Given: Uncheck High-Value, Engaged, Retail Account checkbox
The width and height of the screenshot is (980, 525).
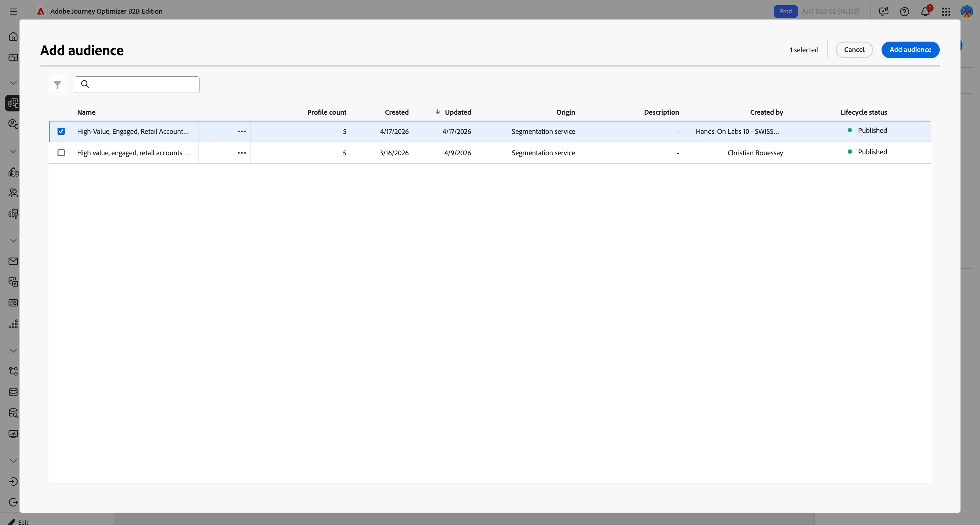Looking at the screenshot, I should tap(61, 131).
